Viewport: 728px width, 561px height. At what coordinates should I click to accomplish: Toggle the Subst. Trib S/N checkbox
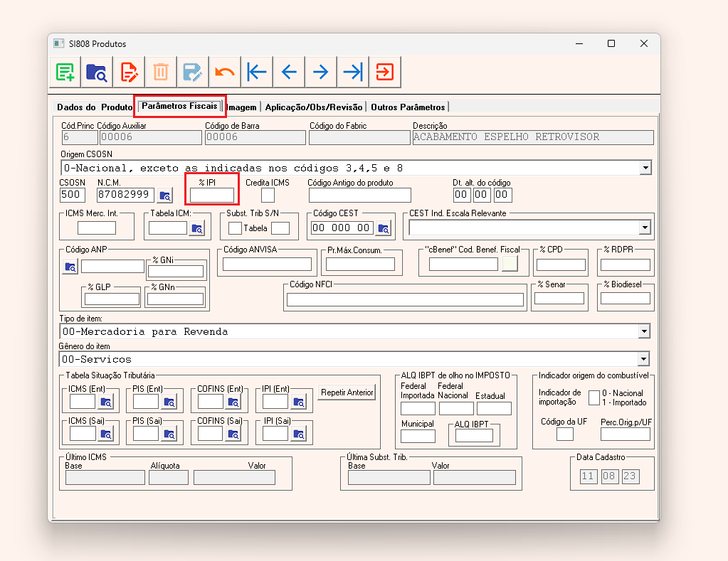click(235, 228)
